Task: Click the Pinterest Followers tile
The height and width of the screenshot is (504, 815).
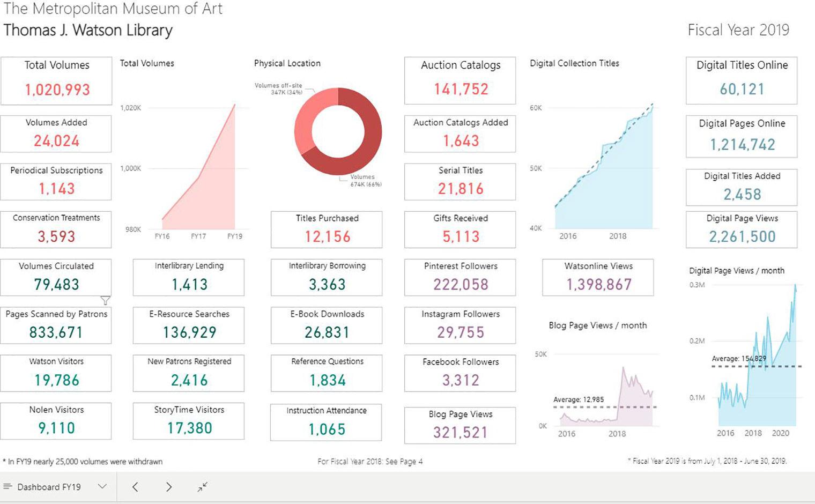Action: [x=460, y=276]
